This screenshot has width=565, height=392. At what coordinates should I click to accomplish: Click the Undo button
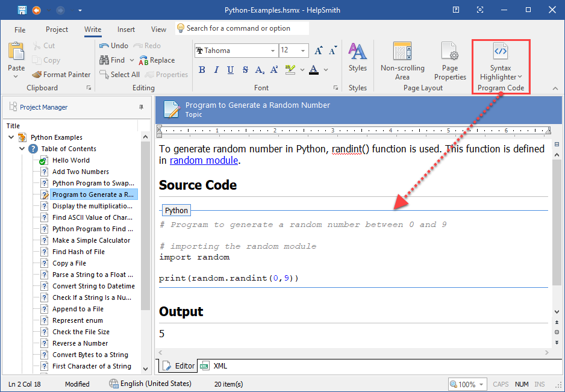tap(114, 46)
